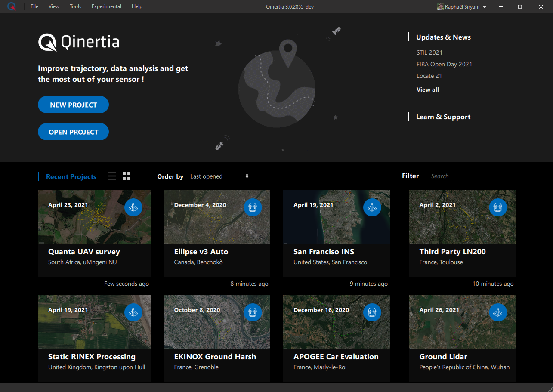This screenshot has height=392, width=553.
Task: Click car icon on EKINOX Ground Harsh
Action: point(253,312)
